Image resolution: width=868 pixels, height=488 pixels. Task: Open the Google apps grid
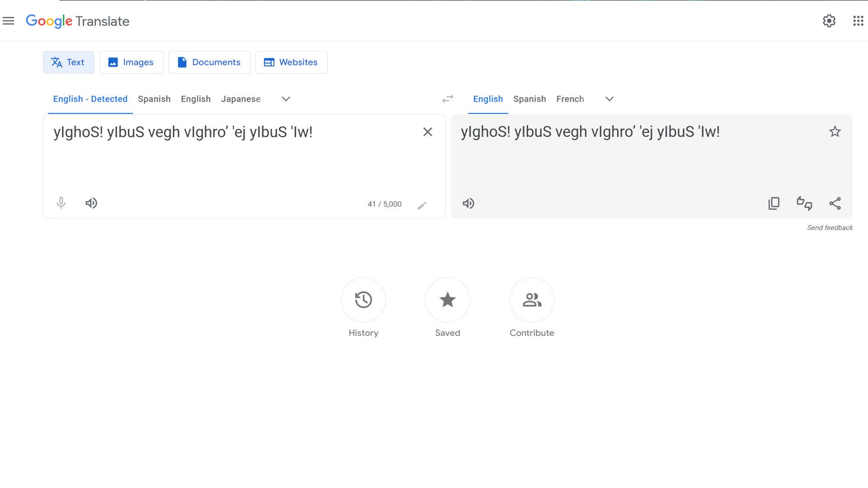tap(857, 21)
